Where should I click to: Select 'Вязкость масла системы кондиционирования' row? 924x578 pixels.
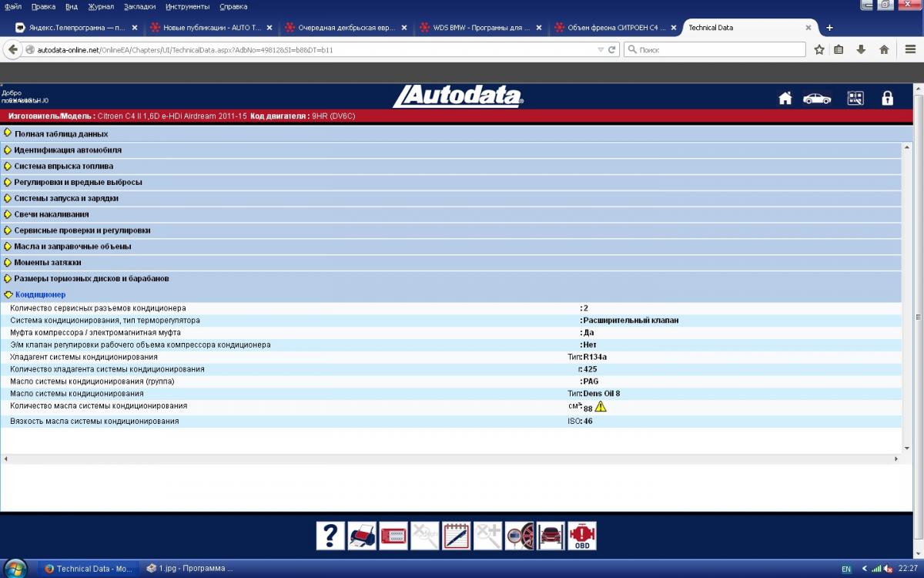coord(450,422)
